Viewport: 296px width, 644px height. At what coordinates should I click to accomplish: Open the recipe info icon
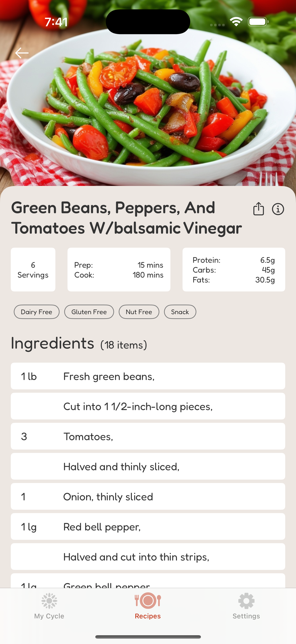coord(278,209)
